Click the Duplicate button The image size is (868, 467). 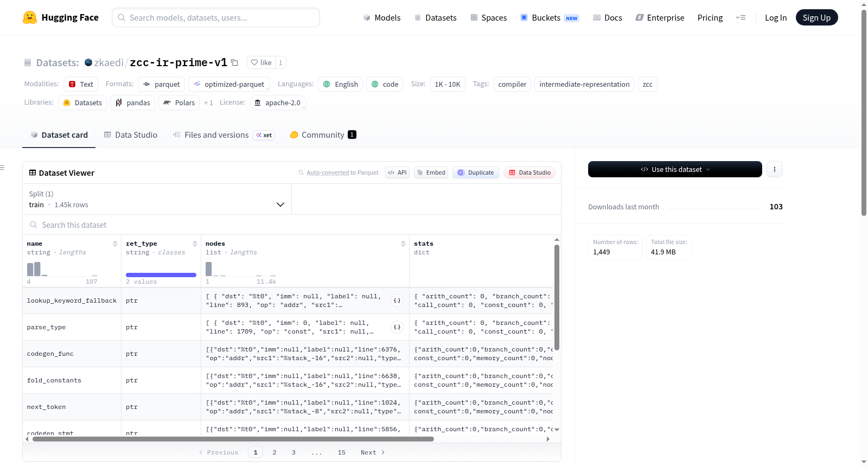(x=476, y=172)
